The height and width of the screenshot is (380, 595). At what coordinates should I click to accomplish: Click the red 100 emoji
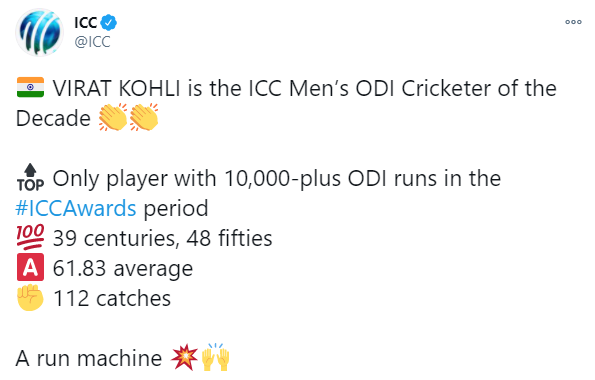click(30, 237)
